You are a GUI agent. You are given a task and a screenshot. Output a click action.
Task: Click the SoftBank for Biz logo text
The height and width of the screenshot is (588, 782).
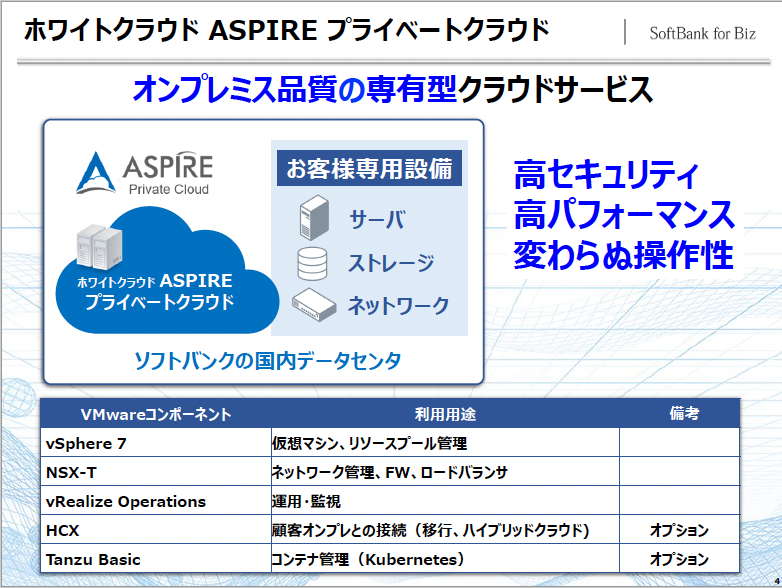[x=702, y=33]
